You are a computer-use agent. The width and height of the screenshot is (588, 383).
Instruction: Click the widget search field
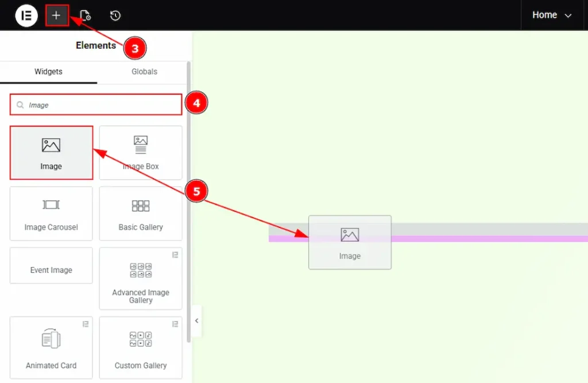pyautogui.click(x=98, y=105)
